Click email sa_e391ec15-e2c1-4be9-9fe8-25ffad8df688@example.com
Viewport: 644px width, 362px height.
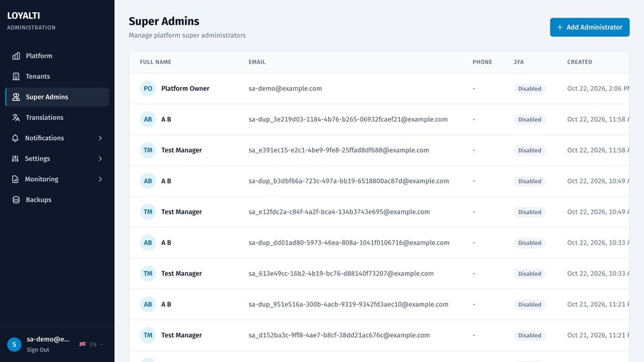click(339, 149)
